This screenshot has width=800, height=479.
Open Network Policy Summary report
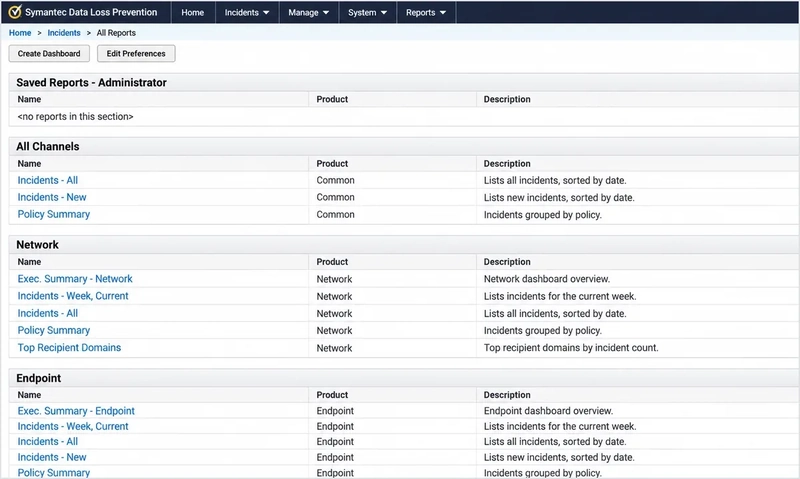(54, 330)
